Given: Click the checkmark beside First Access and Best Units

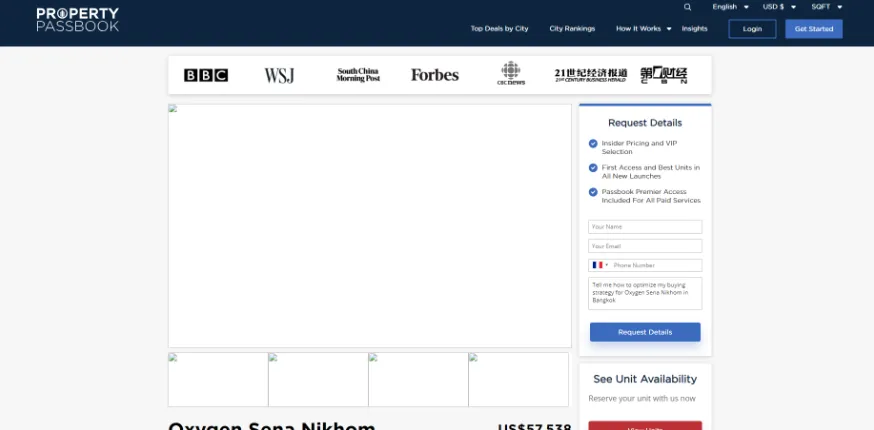Looking at the screenshot, I should [593, 168].
